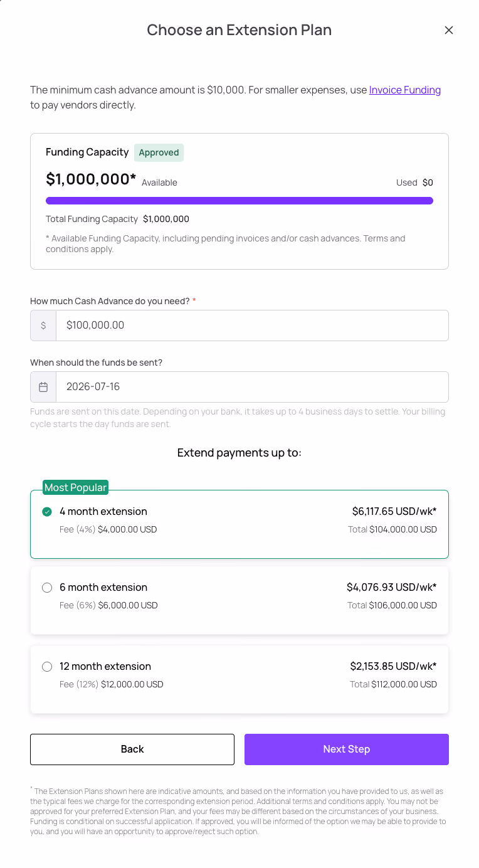This screenshot has width=479, height=868.
Task: Open the funds send date field
Action: point(253,387)
